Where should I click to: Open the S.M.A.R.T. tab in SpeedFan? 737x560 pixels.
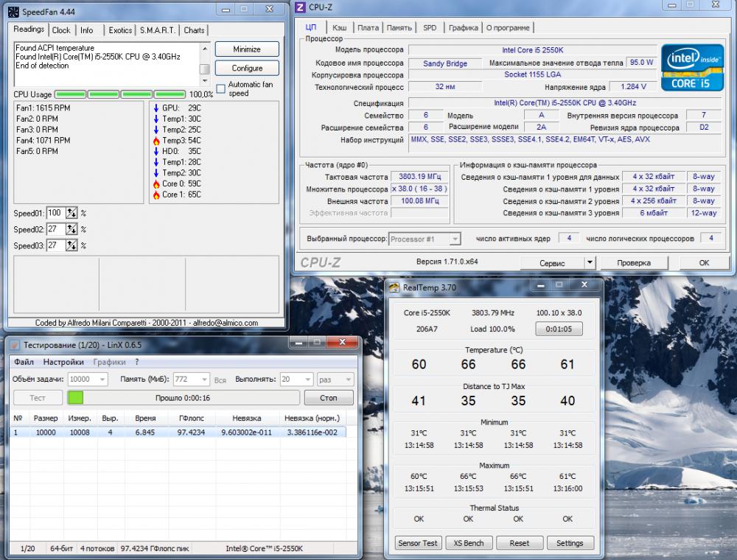(158, 30)
